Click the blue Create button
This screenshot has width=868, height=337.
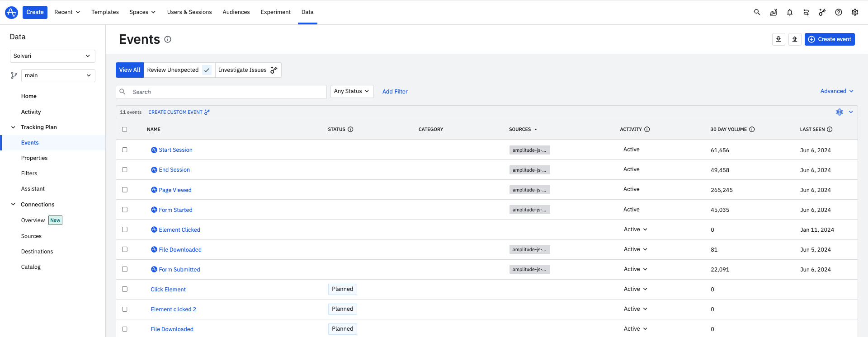35,12
